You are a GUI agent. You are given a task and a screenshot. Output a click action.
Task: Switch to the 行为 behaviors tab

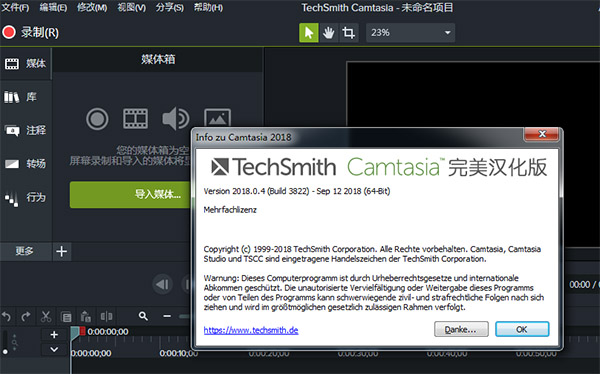[x=25, y=198]
